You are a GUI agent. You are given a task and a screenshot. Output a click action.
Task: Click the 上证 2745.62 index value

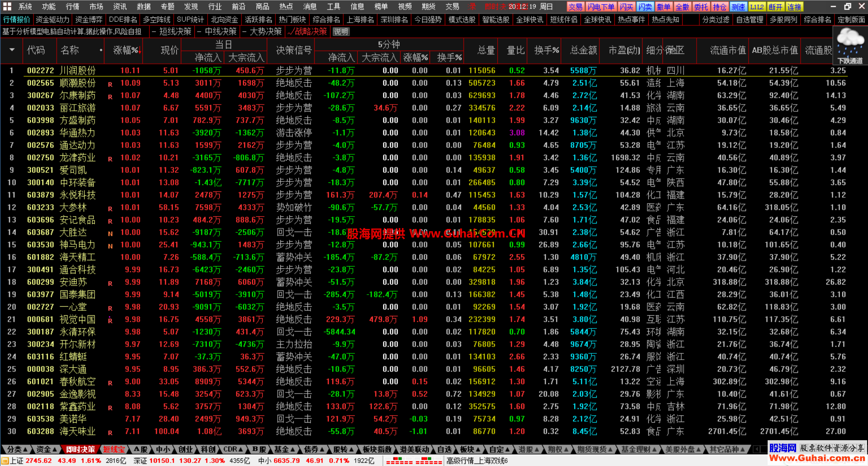coord(38,461)
